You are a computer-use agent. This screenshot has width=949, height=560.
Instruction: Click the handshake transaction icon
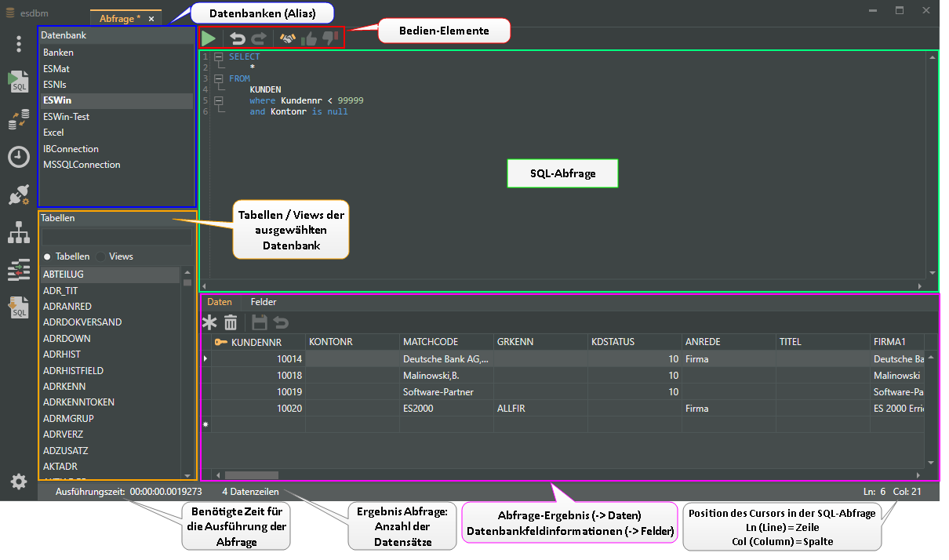point(288,38)
